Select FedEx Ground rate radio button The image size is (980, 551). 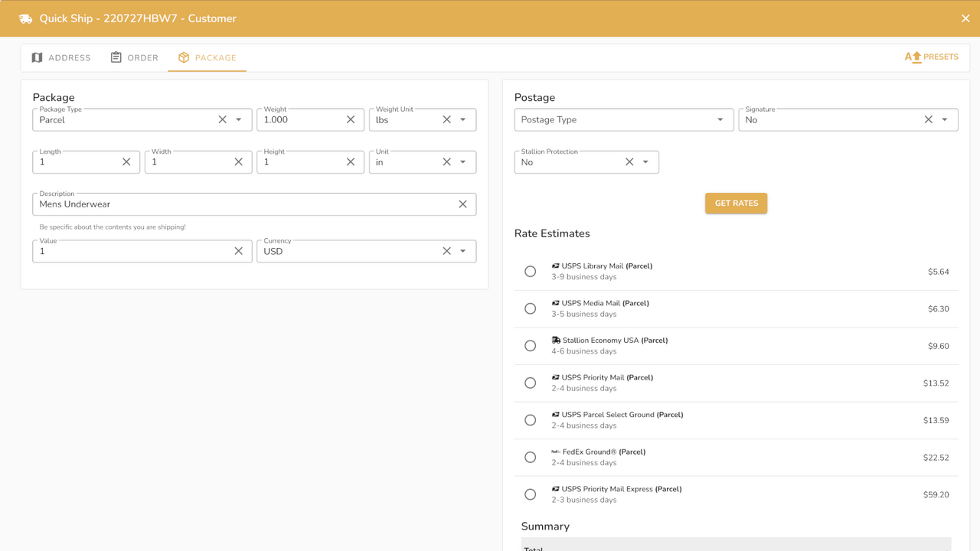pos(530,458)
